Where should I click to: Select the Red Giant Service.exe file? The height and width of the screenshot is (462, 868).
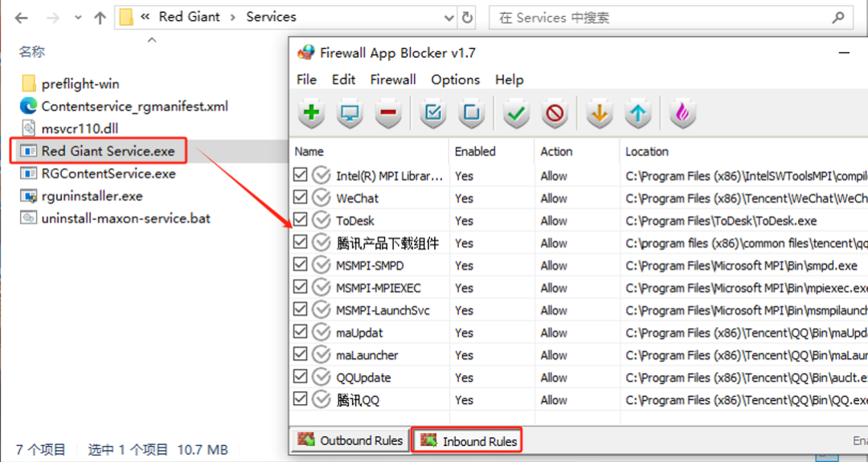coord(99,151)
